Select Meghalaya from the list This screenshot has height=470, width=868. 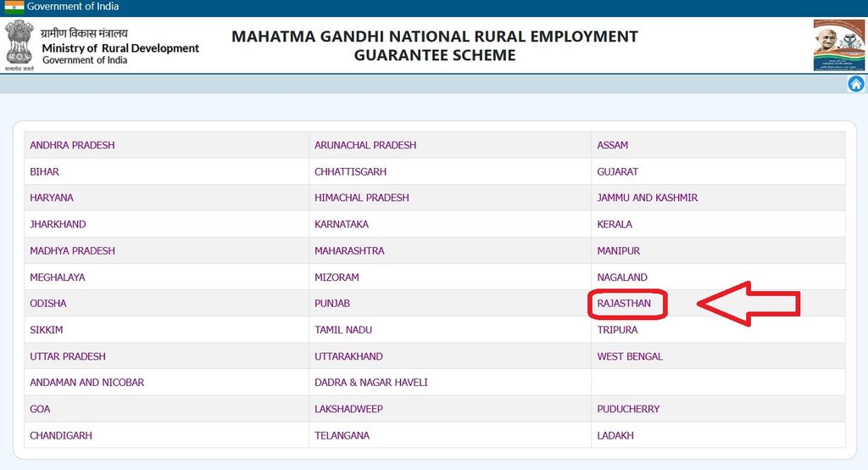(x=58, y=277)
